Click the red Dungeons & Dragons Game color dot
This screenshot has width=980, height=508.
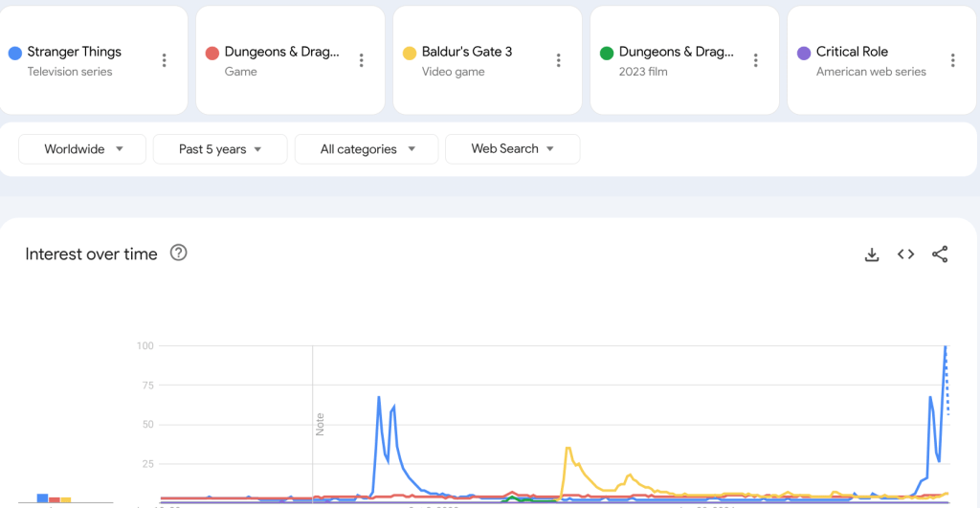[212, 54]
